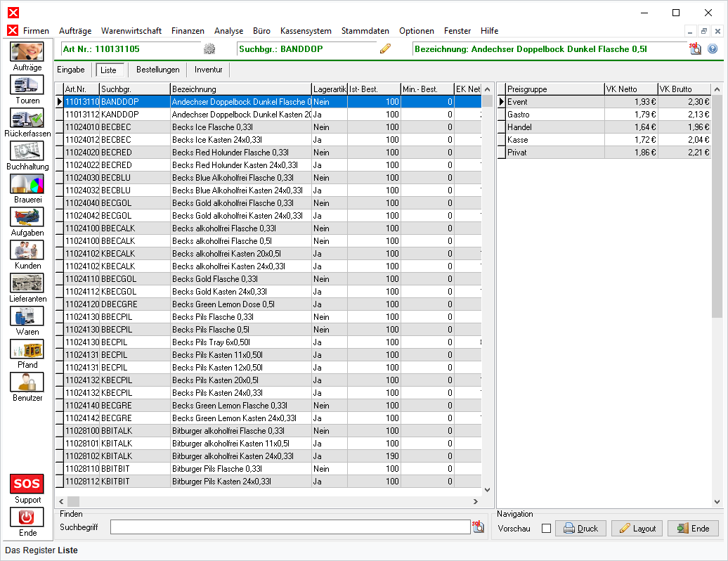Switch to the Inventur tab
The image size is (728, 561).
(209, 70)
